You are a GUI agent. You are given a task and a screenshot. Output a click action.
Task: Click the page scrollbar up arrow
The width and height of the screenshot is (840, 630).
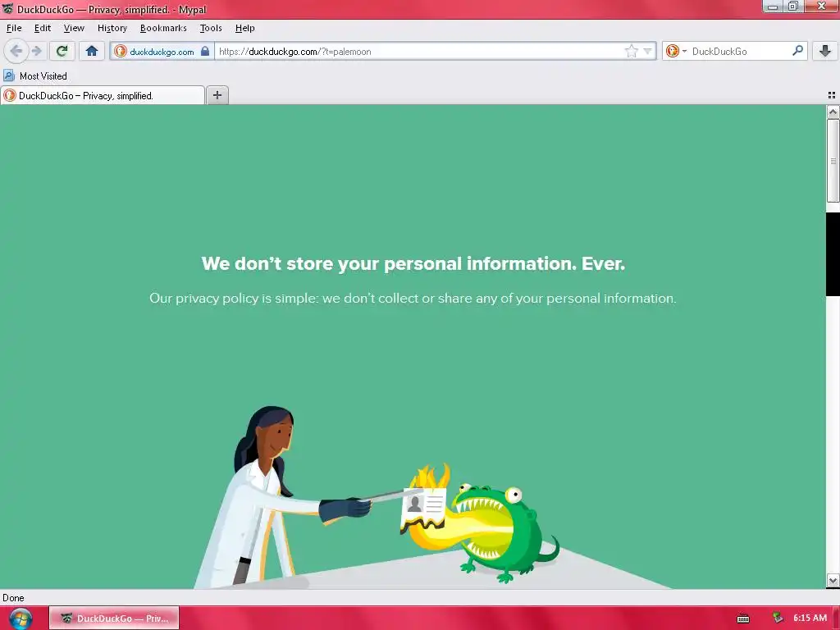coord(833,112)
